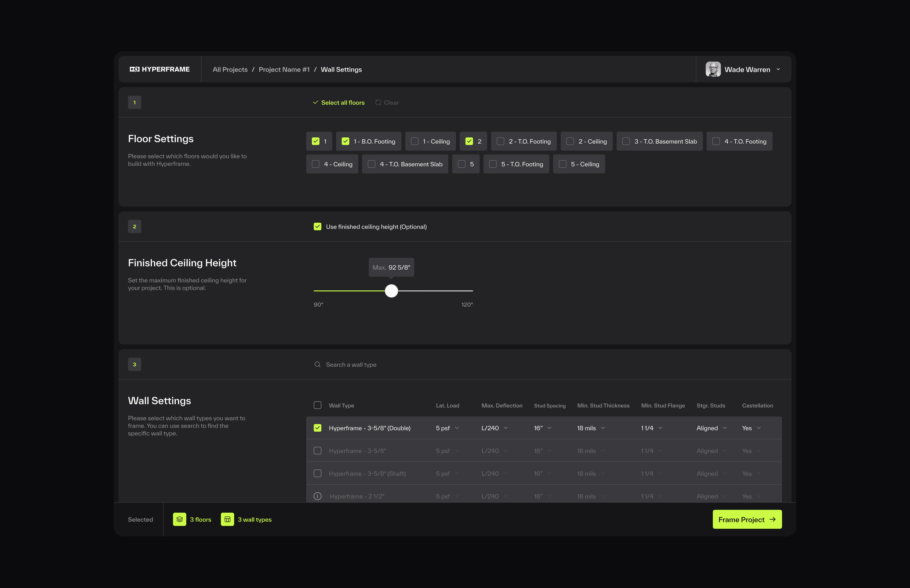Click the Clear reset icon
The image size is (910, 588).
[378, 102]
